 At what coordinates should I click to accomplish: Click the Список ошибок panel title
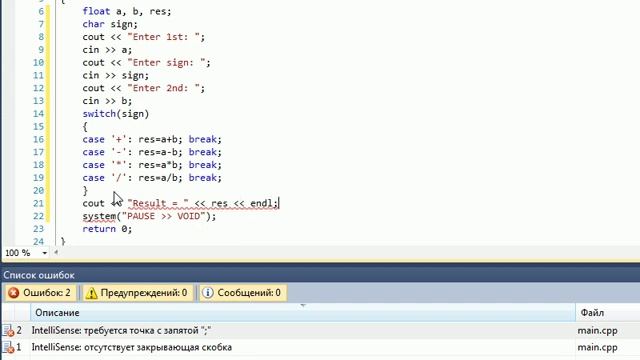[39, 275]
